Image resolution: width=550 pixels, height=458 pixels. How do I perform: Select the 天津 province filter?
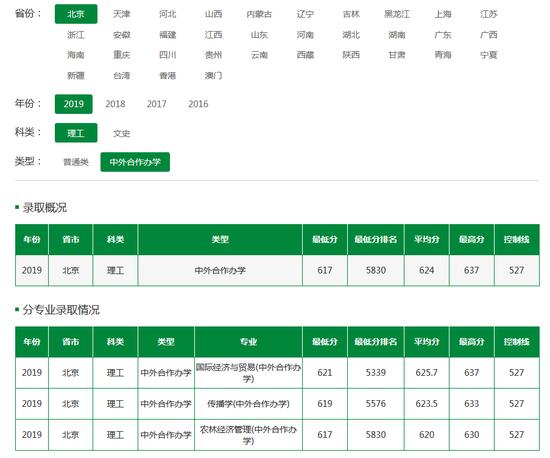pos(121,14)
